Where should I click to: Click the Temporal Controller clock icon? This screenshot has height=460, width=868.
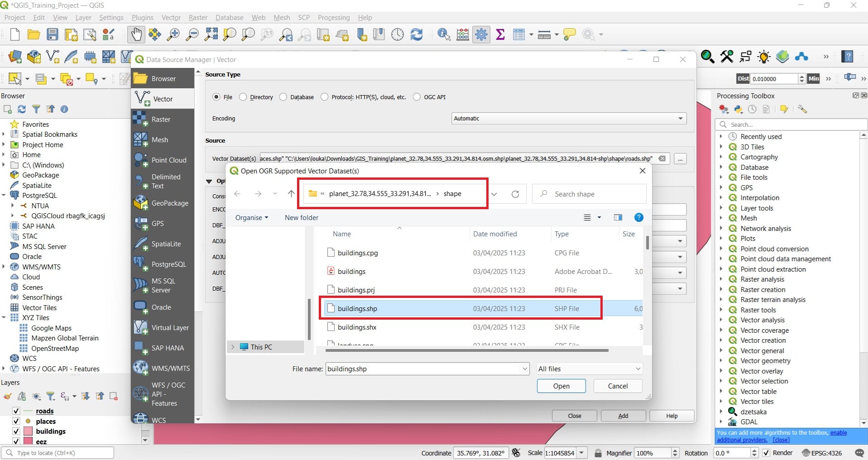(398, 34)
